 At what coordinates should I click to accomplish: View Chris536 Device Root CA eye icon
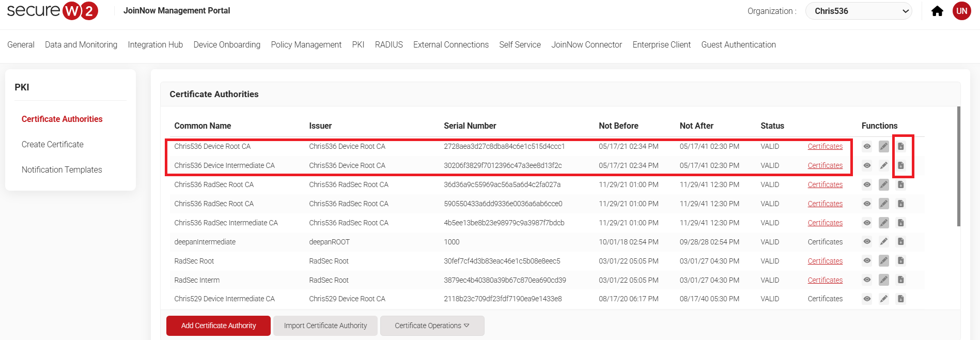[x=867, y=147]
